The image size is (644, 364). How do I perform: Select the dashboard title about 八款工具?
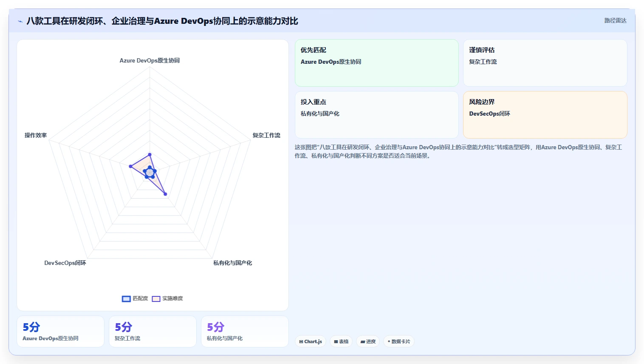click(x=162, y=21)
